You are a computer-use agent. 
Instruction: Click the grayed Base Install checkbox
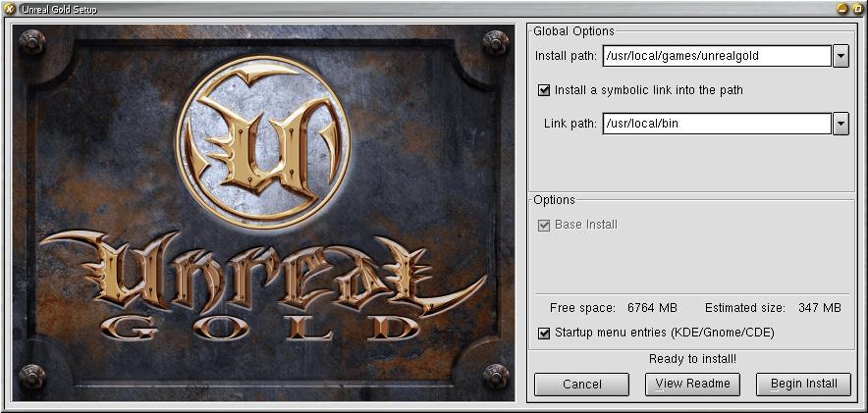pyautogui.click(x=544, y=225)
